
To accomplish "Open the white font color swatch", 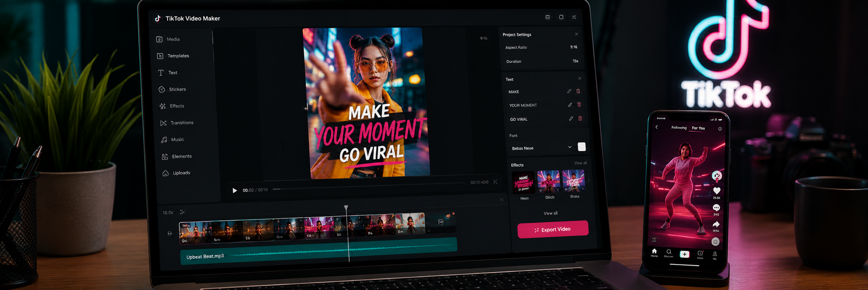I will [x=582, y=147].
